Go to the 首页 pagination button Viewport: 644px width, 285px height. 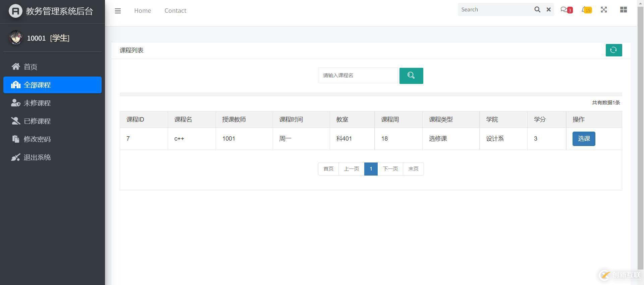(328, 169)
